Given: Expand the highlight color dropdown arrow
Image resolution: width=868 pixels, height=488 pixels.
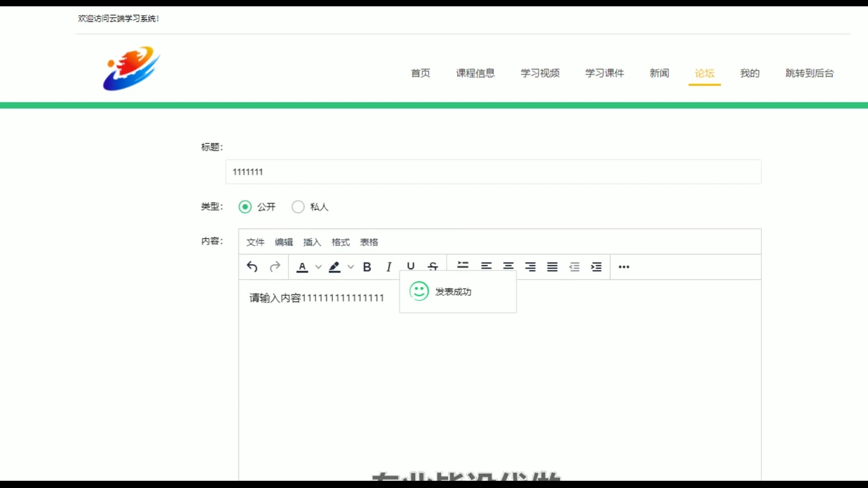Looking at the screenshot, I should [x=351, y=267].
